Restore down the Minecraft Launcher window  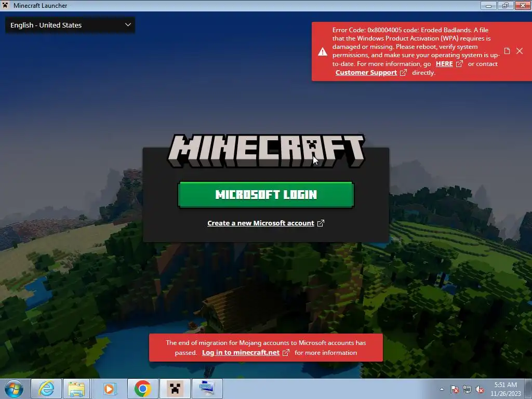tap(506, 5)
